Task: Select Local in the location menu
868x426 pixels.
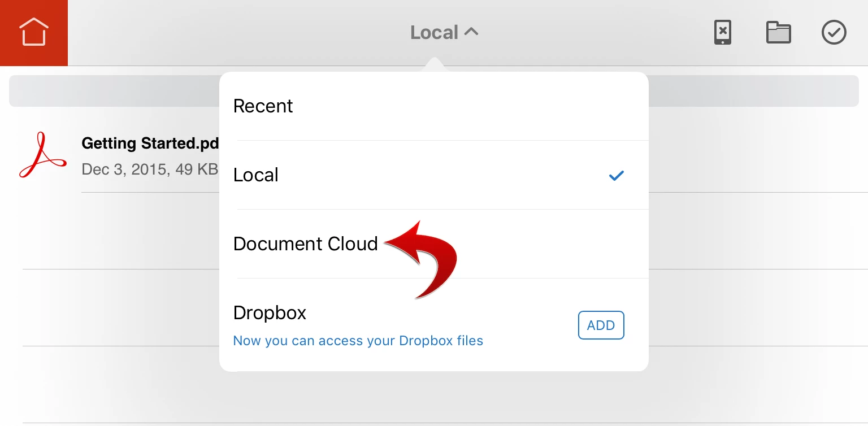Action: [x=434, y=175]
